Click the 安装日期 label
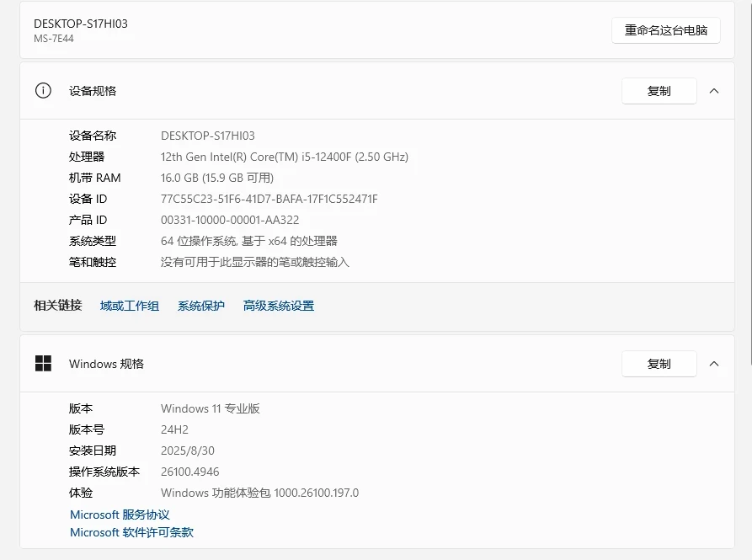752x560 pixels. 93,451
